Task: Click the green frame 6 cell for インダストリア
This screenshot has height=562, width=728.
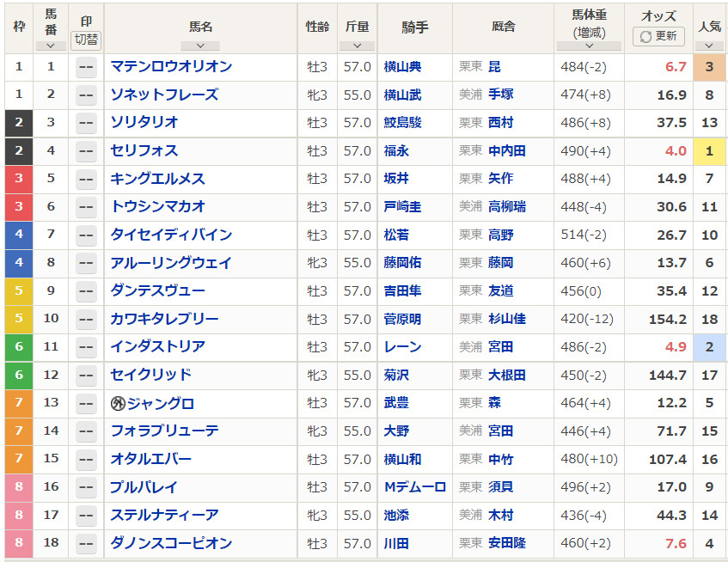Action: click(x=19, y=347)
